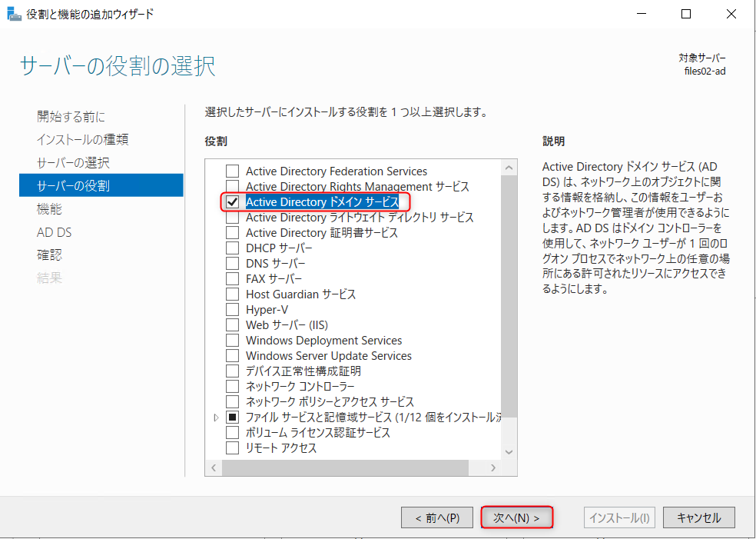The height and width of the screenshot is (539, 756).
Task: Enable the リモート アクセス checkbox
Action: pos(232,448)
